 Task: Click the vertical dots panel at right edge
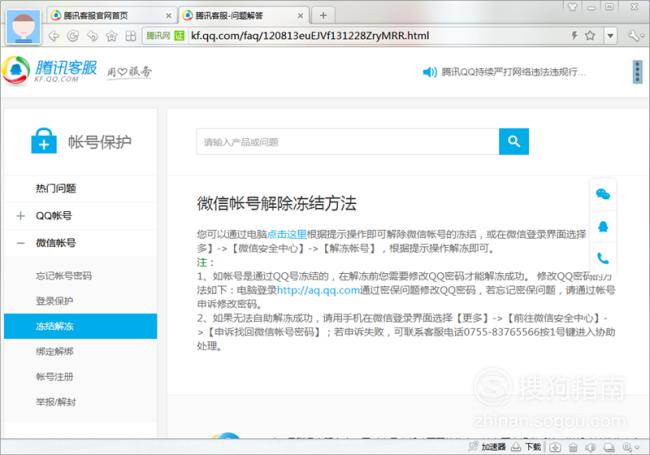tap(638, 72)
